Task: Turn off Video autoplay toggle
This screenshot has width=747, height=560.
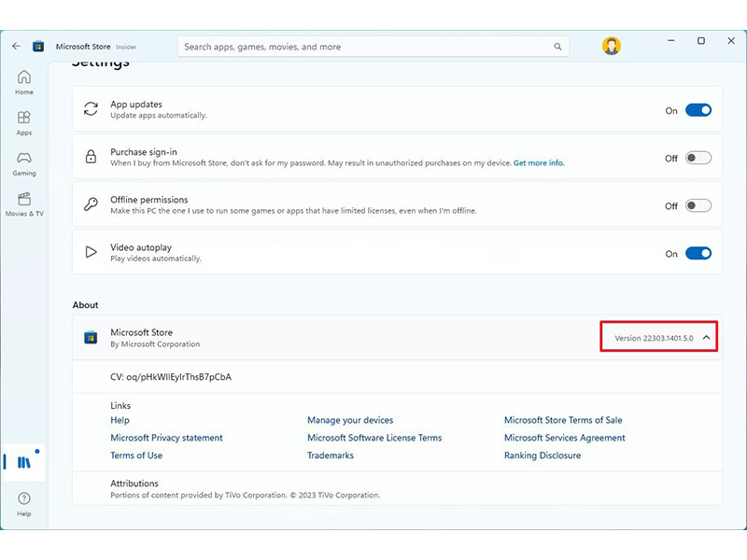Action: pyautogui.click(x=698, y=253)
